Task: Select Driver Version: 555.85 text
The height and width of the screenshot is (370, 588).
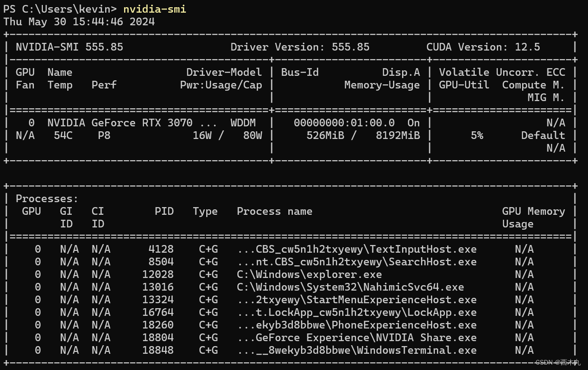Action: click(300, 47)
